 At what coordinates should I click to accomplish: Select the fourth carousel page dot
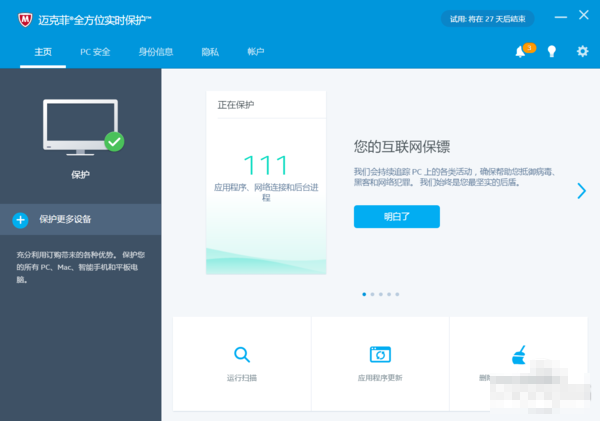(x=389, y=294)
